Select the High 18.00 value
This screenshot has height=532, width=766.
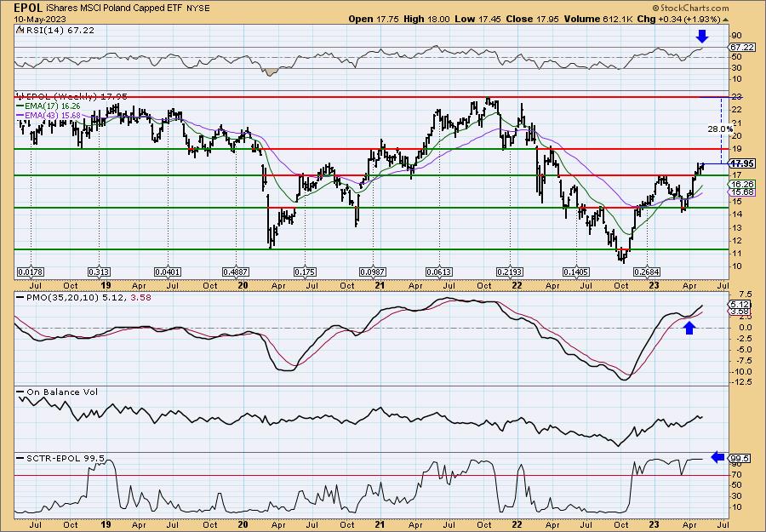pos(426,19)
